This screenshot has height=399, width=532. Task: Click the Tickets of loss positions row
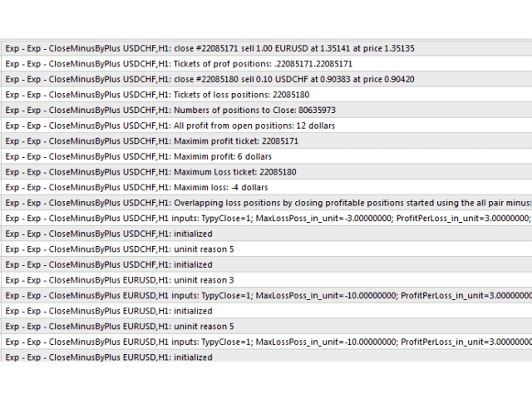tap(249, 95)
